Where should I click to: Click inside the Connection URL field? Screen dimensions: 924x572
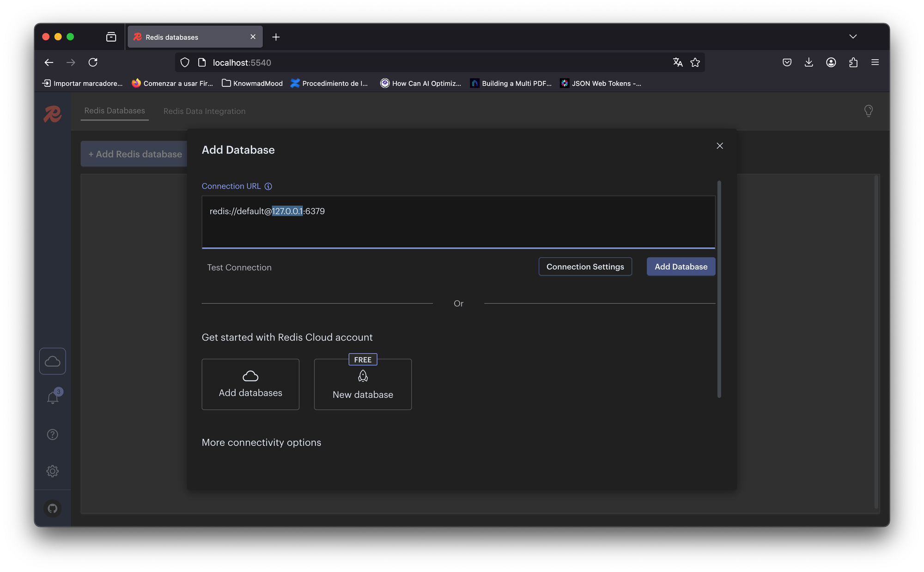(x=457, y=226)
